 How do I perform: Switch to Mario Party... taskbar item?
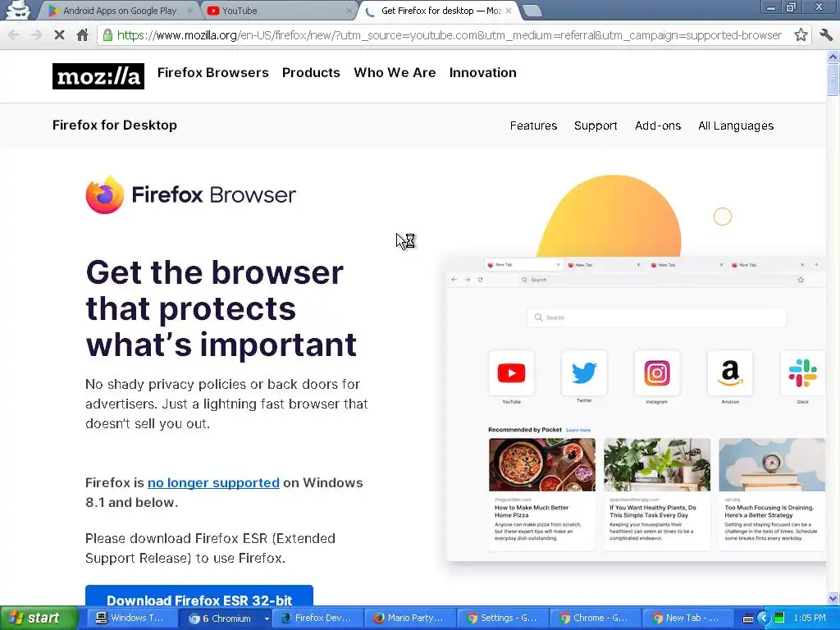[412, 618]
